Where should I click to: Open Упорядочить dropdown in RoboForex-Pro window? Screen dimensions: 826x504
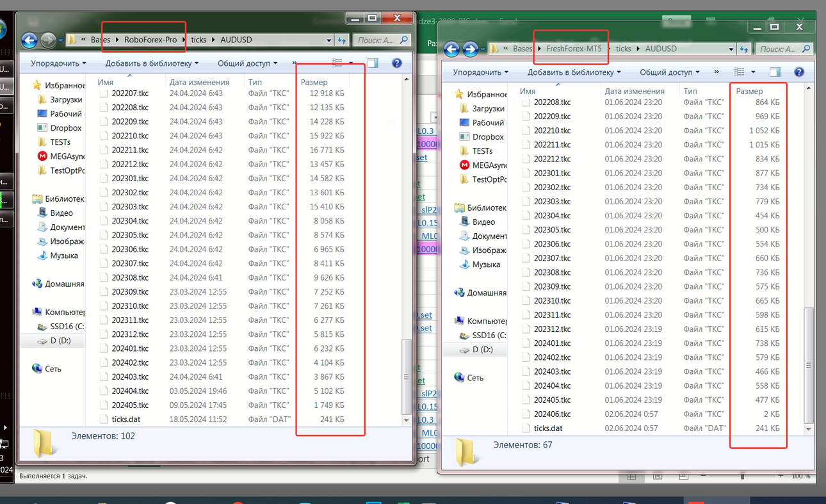click(58, 63)
